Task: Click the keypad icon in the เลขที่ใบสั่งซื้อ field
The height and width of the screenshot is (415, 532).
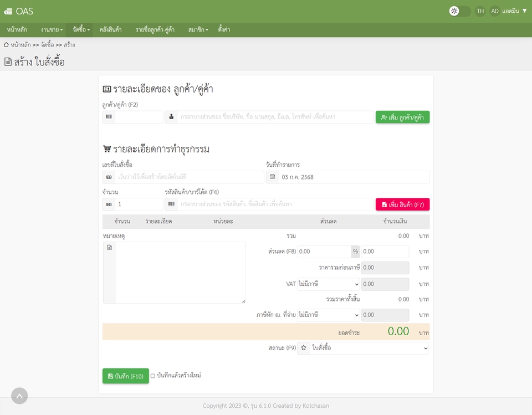Action: click(109, 177)
